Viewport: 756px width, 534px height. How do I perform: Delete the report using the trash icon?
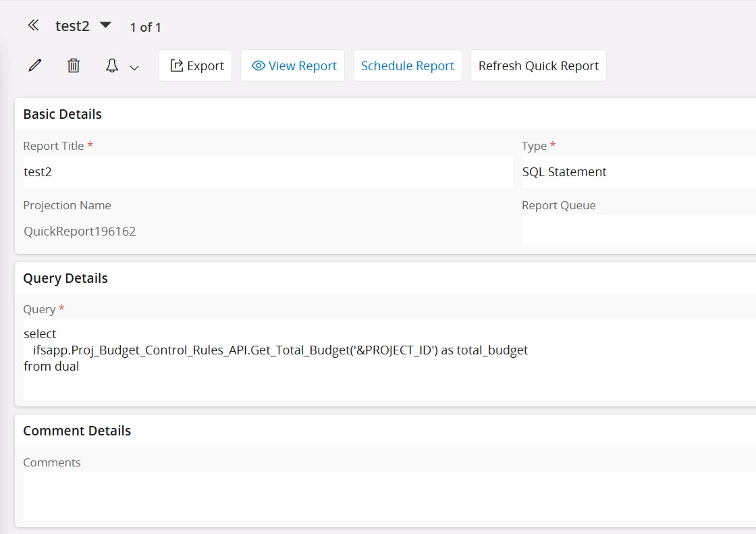[x=74, y=65]
